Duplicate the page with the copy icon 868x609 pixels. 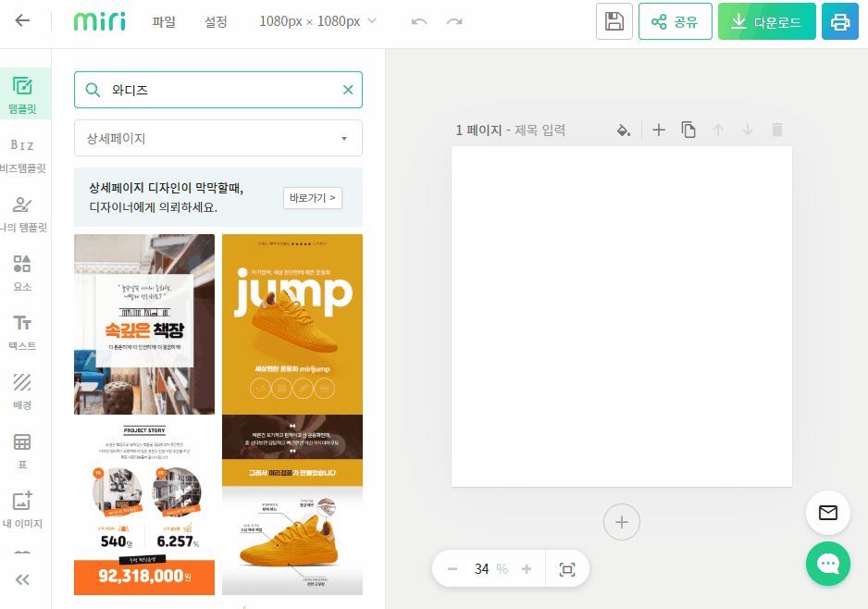(x=688, y=130)
